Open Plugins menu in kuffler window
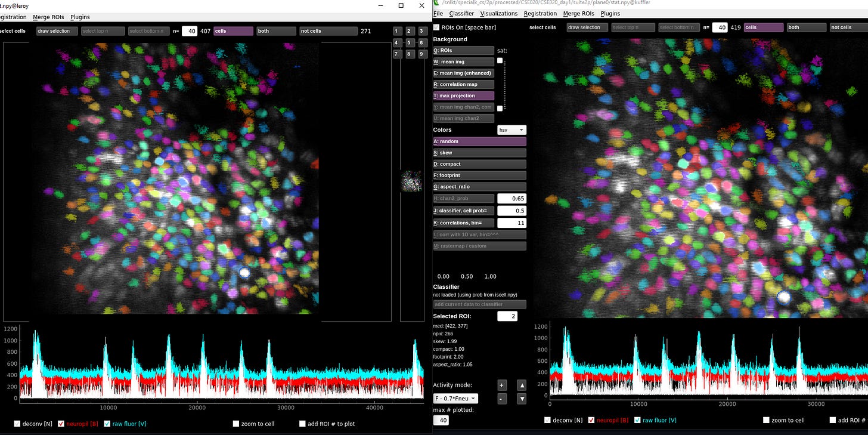This screenshot has width=868, height=435. tap(610, 13)
